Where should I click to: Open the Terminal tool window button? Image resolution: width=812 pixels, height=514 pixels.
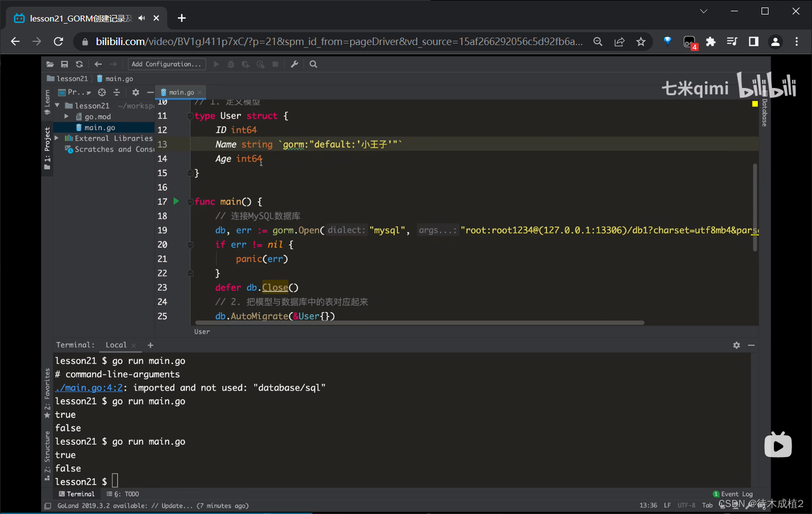(x=76, y=494)
